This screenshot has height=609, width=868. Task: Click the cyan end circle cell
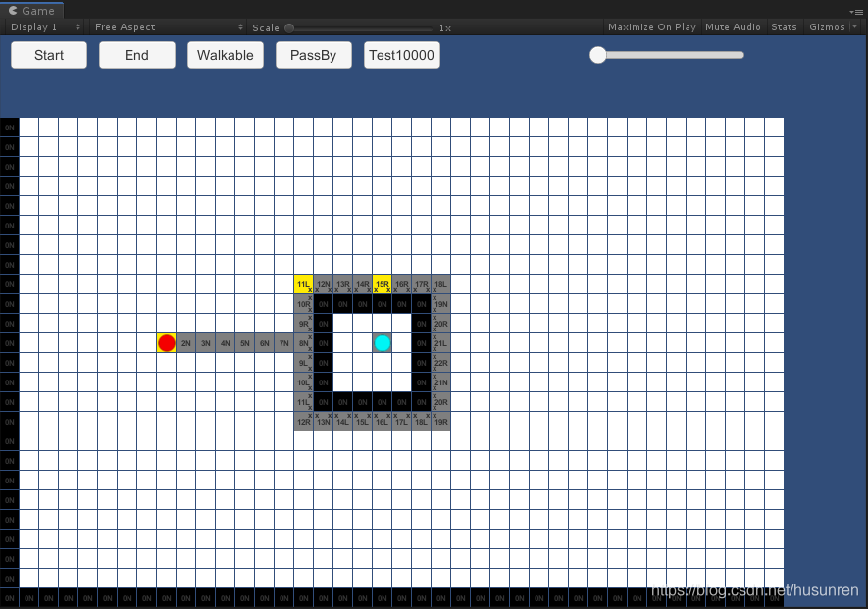pyautogui.click(x=383, y=343)
